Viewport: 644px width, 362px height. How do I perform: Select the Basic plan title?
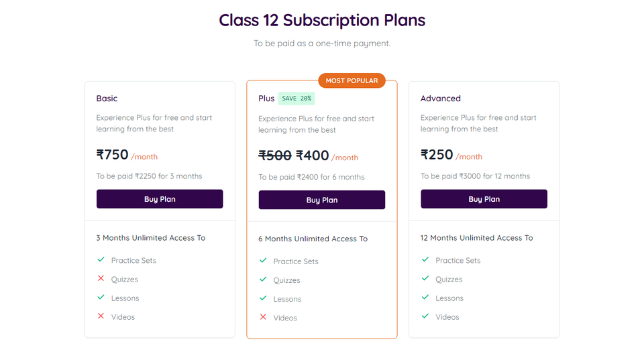pyautogui.click(x=107, y=99)
